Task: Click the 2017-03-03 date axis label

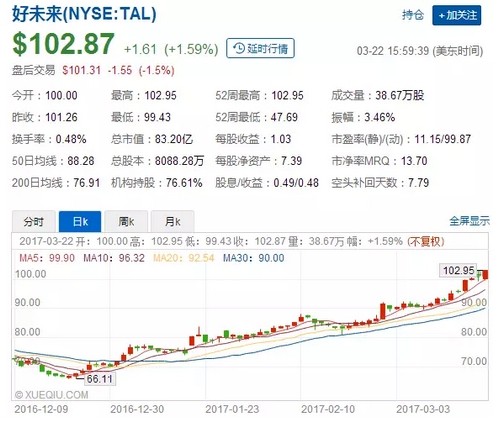Action: click(423, 409)
